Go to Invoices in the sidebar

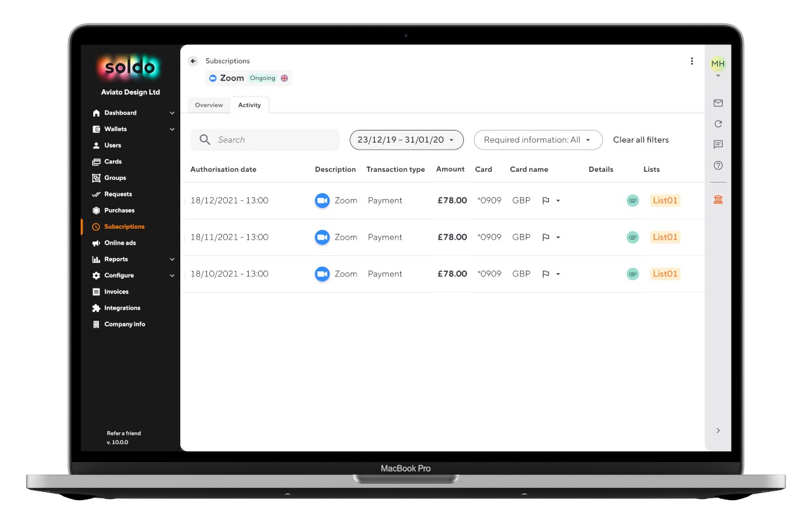[116, 292]
